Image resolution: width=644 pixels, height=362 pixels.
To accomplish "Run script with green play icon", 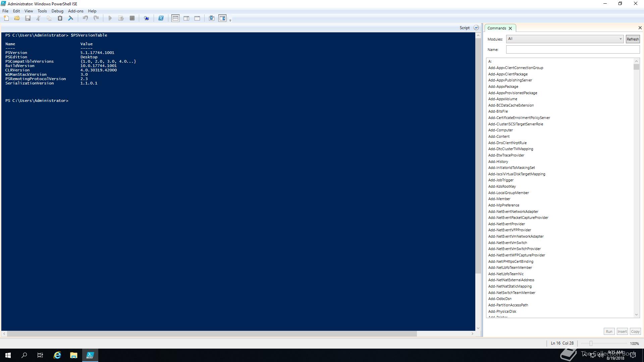I will pyautogui.click(x=110, y=18).
